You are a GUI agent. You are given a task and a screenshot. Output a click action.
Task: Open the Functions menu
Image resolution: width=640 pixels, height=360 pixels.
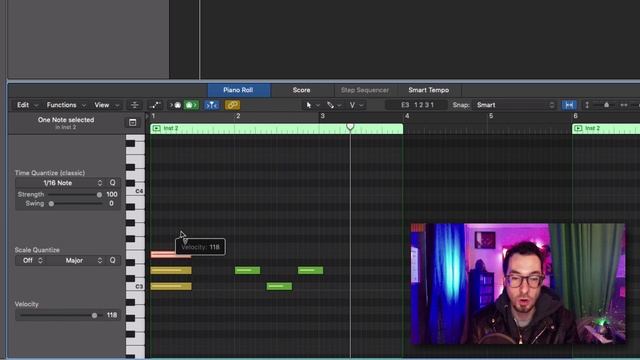pos(66,105)
